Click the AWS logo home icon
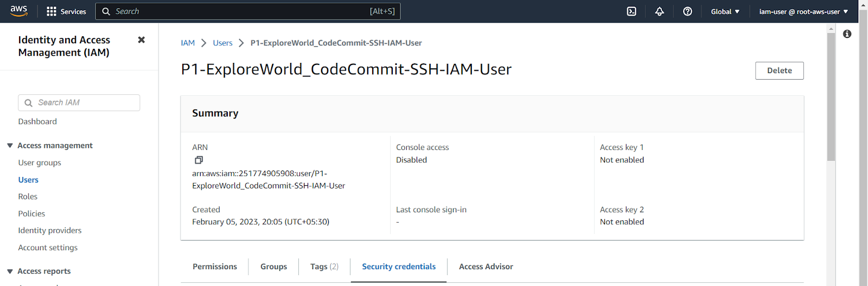The width and height of the screenshot is (868, 286). point(18,11)
